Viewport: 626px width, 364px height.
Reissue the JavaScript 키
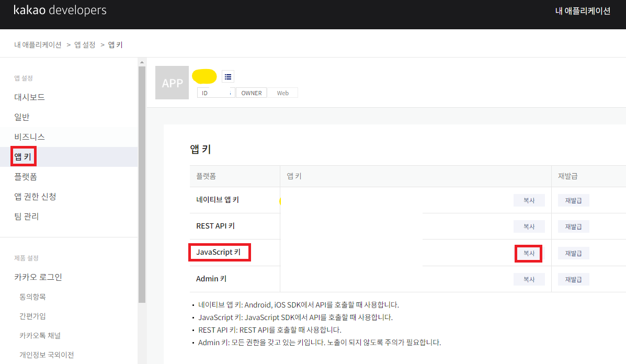[573, 253]
